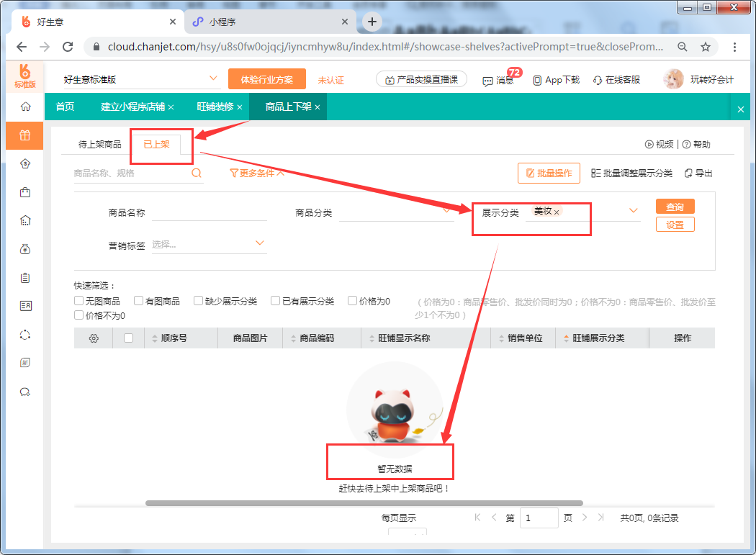This screenshot has height=555, width=756.
Task: Sort by 商品编码 column
Action: pyautogui.click(x=293, y=338)
